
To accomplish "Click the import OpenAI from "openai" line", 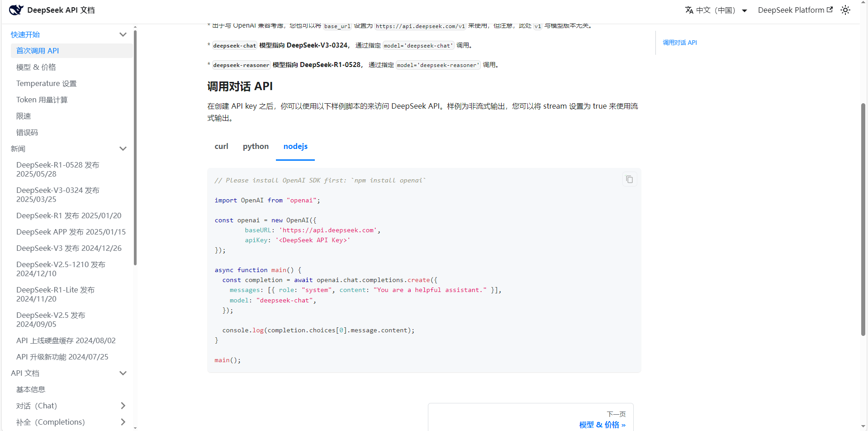I will [x=267, y=200].
